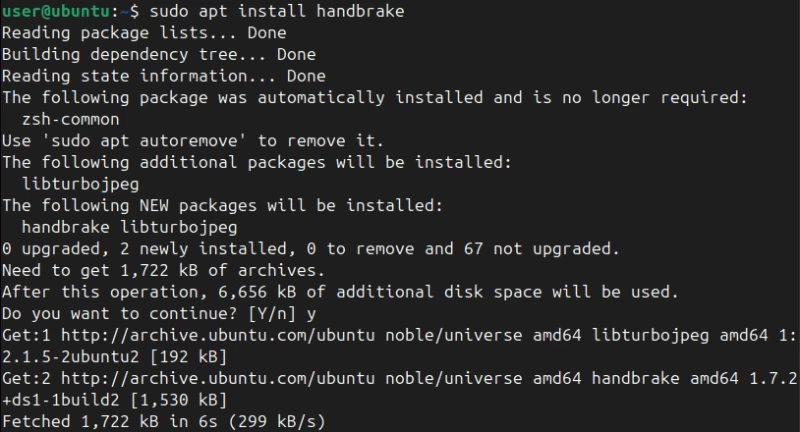Click the Get:2 archive.ubuntu.com URL

coord(218,378)
